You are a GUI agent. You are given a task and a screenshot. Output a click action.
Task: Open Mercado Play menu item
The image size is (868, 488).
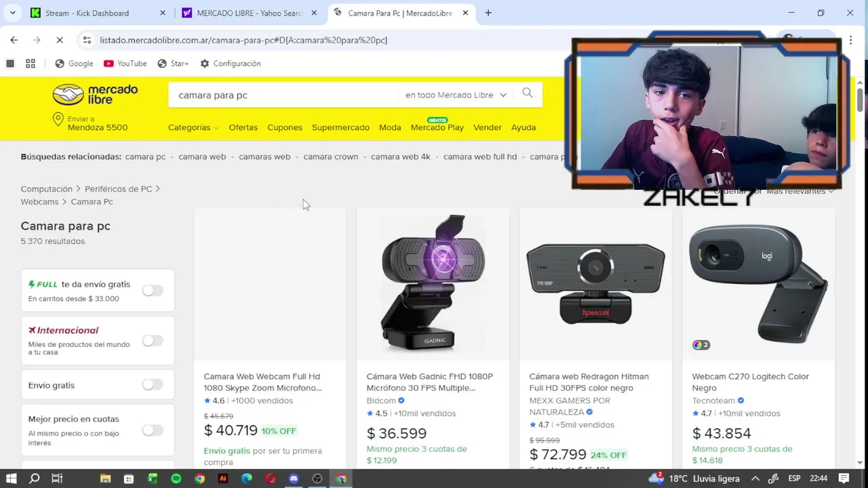pos(437,127)
